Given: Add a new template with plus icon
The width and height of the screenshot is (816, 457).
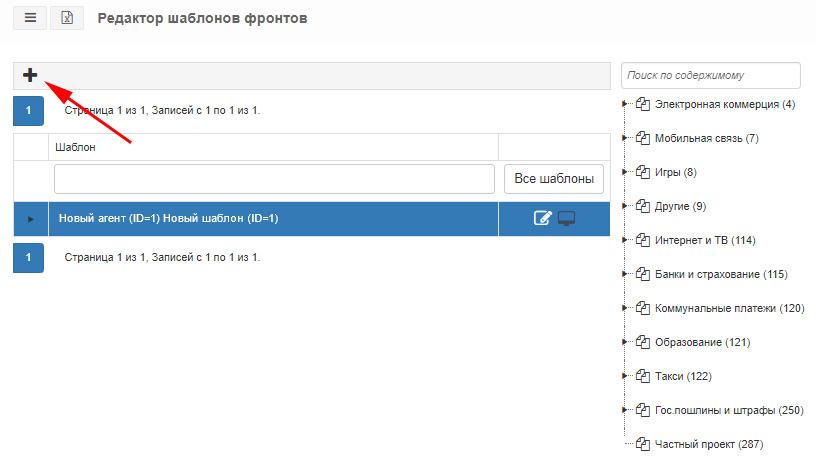Looking at the screenshot, I should [30, 75].
